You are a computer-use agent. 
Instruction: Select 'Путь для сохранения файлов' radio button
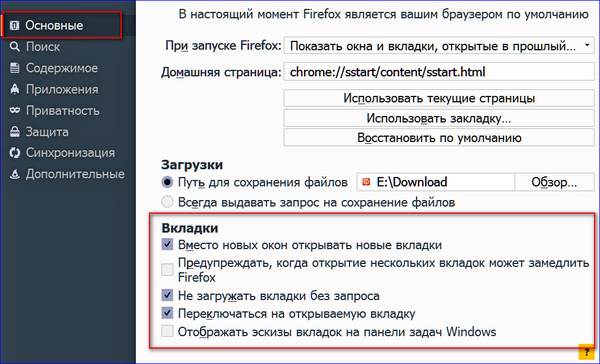point(167,182)
